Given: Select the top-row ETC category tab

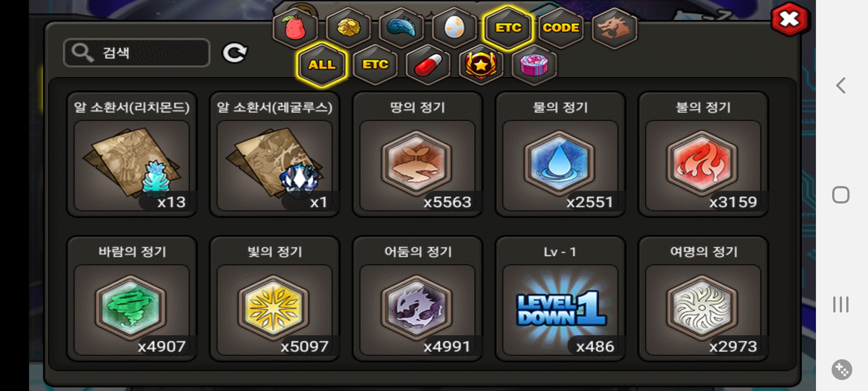Looking at the screenshot, I should (508, 28).
